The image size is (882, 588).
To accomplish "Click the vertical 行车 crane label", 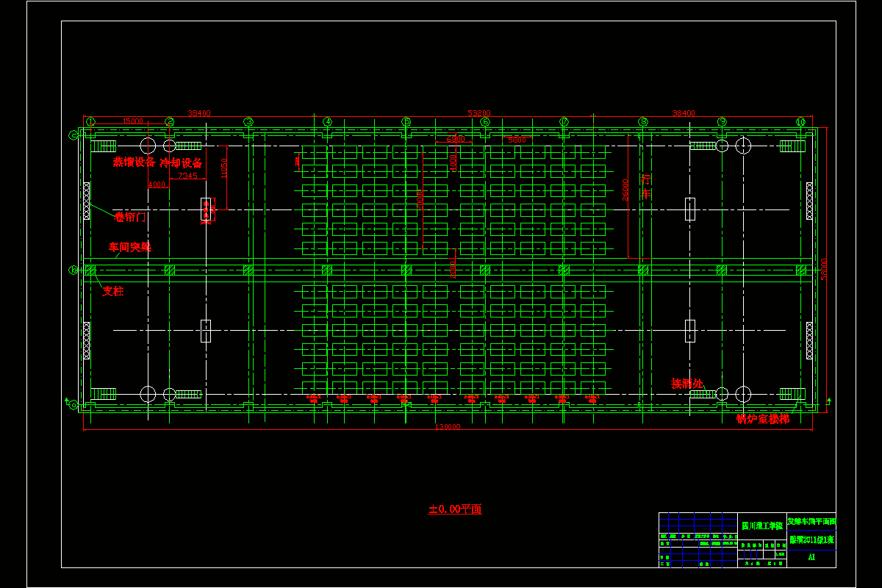I will pos(648,186).
